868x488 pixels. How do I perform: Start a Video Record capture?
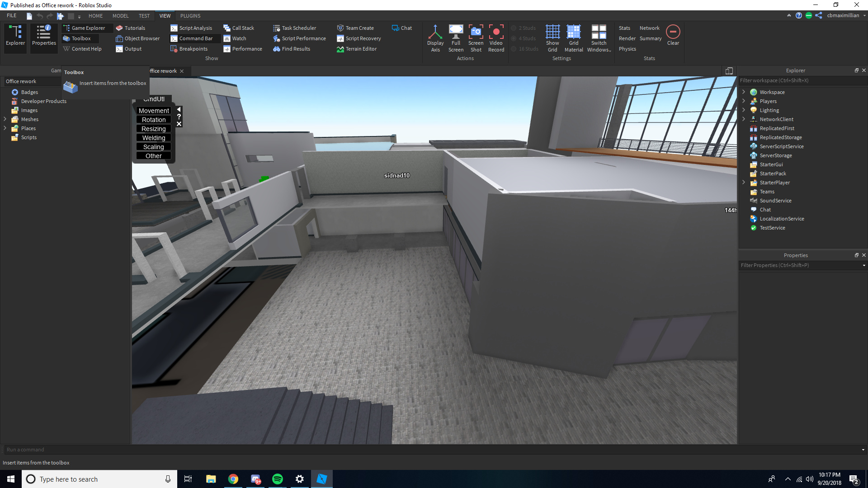click(x=496, y=38)
